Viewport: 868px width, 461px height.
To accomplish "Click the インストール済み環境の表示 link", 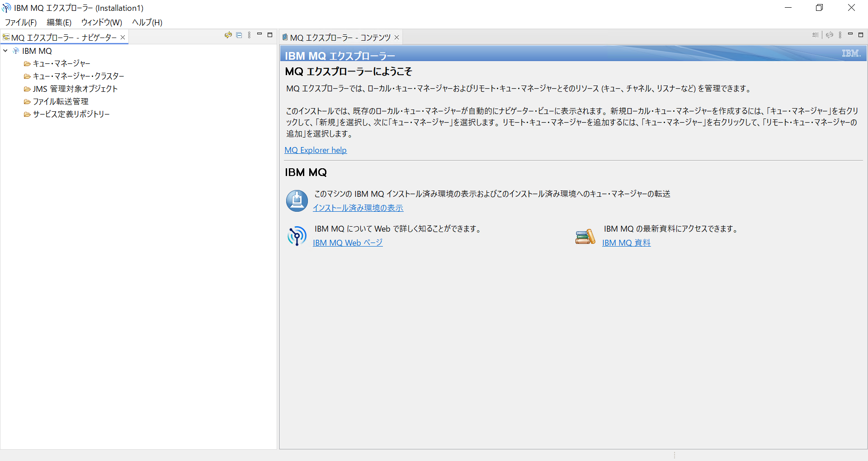I will (x=358, y=208).
